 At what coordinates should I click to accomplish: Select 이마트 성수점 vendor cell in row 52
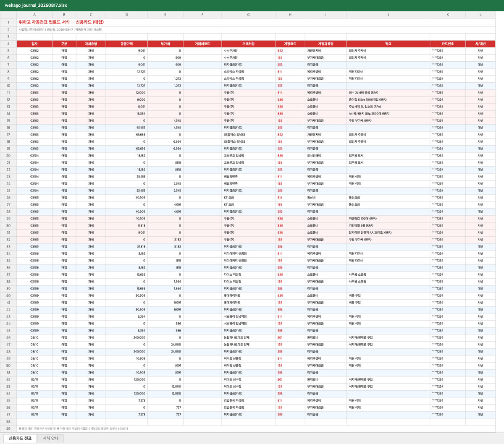coord(248,379)
